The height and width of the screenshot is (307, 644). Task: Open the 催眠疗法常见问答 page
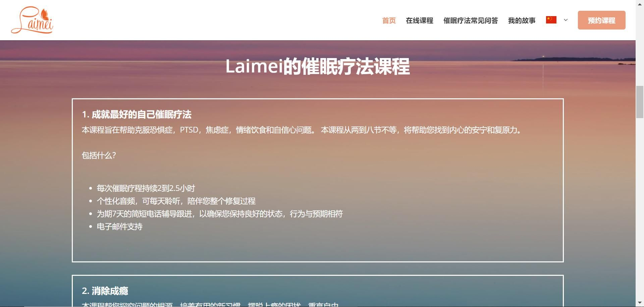click(x=471, y=20)
